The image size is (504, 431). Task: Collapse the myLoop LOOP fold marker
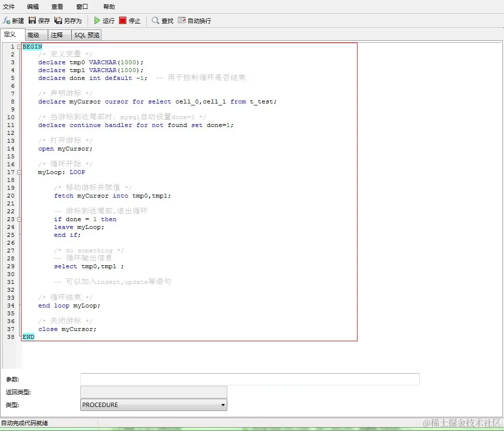(19, 172)
